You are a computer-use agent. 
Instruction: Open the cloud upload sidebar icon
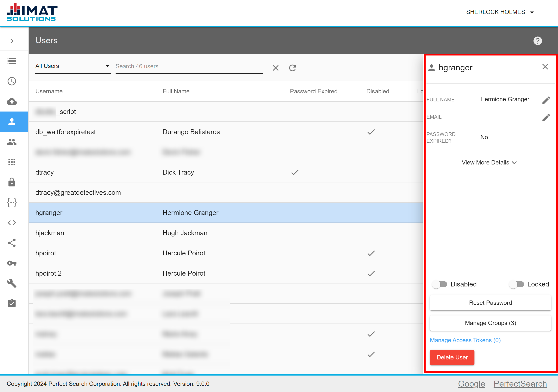(x=12, y=101)
